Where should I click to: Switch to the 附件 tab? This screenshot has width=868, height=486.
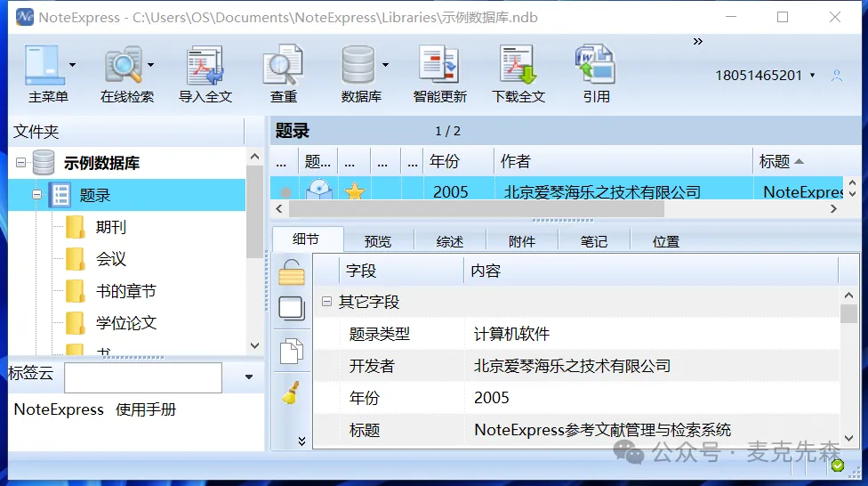coord(522,241)
